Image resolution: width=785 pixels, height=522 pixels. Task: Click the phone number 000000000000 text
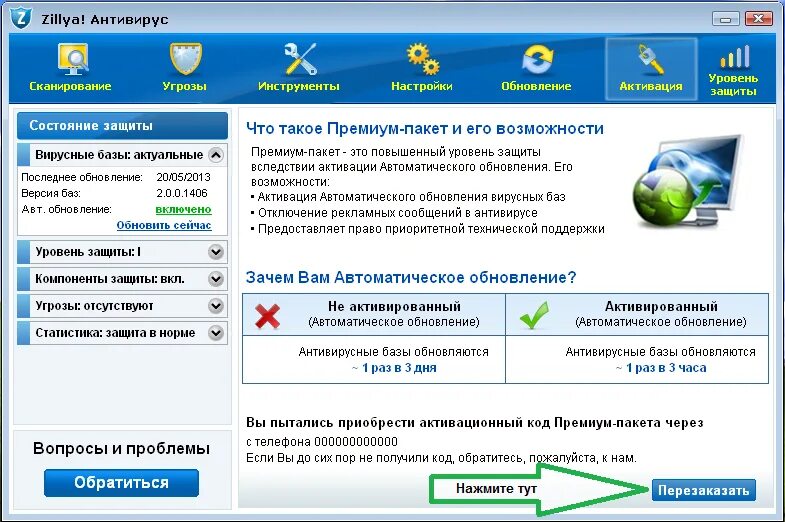[x=356, y=441]
